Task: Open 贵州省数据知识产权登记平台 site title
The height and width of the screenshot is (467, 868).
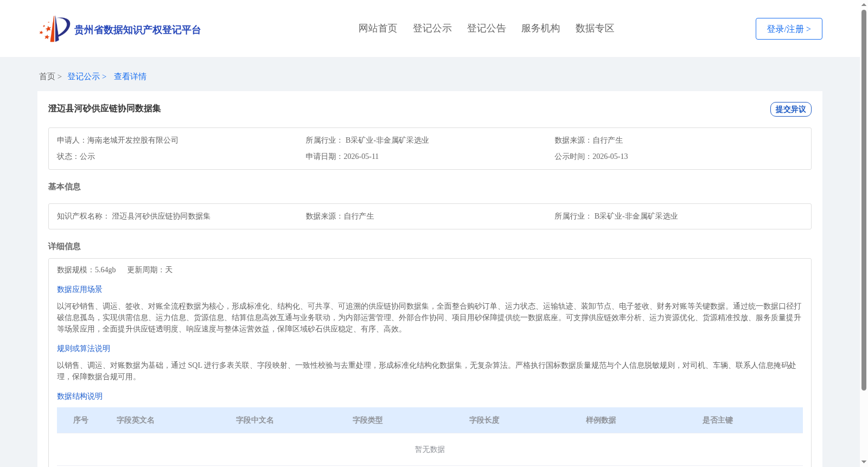Action: pyautogui.click(x=137, y=30)
